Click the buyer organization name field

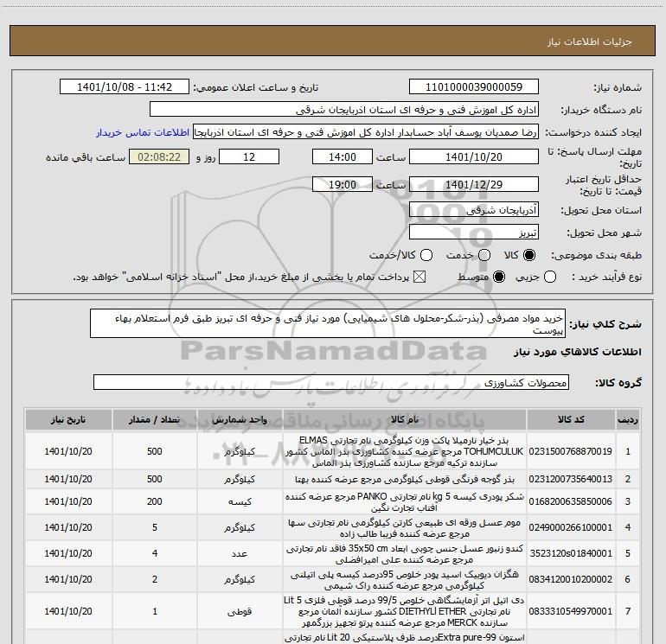[344, 110]
